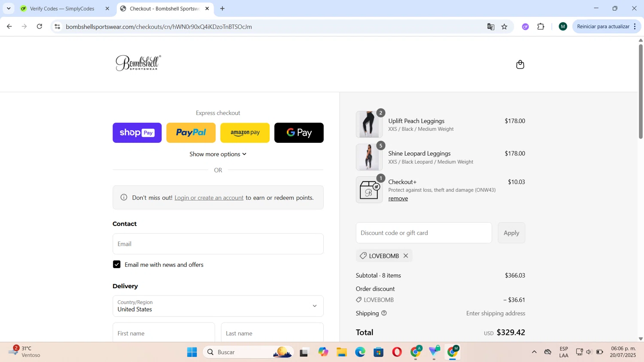This screenshot has width=644, height=362.
Task: Open File Explorer from taskbar
Action: (341, 352)
